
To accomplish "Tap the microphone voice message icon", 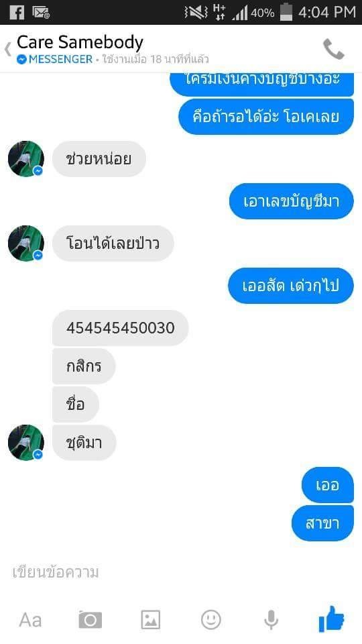I will pyautogui.click(x=271, y=619).
